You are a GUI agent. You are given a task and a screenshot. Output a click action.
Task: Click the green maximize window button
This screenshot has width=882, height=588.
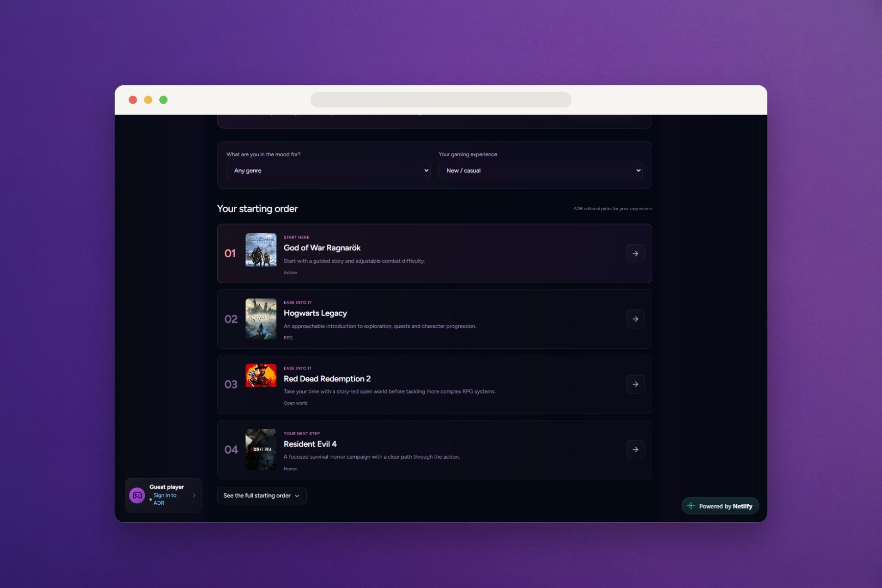[164, 100]
